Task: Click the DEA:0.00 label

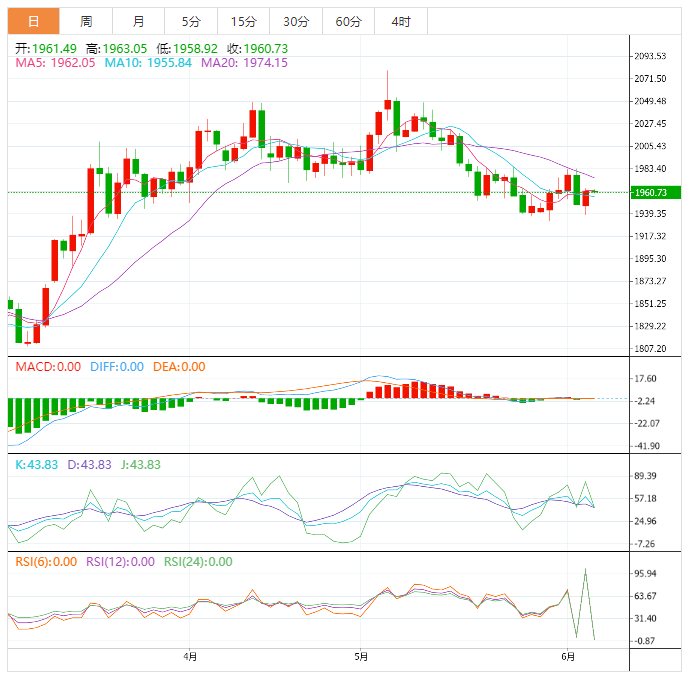Action: tap(179, 367)
